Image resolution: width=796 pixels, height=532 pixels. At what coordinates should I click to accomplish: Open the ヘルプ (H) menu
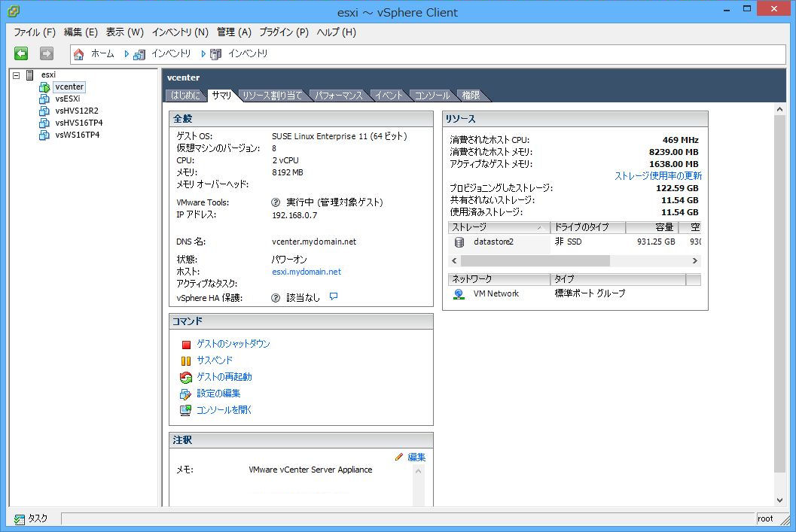tap(337, 32)
